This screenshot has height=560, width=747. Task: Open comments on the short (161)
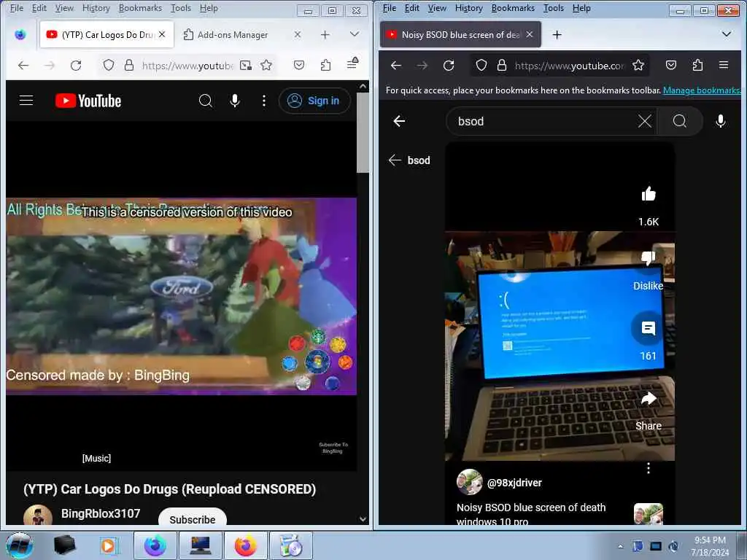649,329
